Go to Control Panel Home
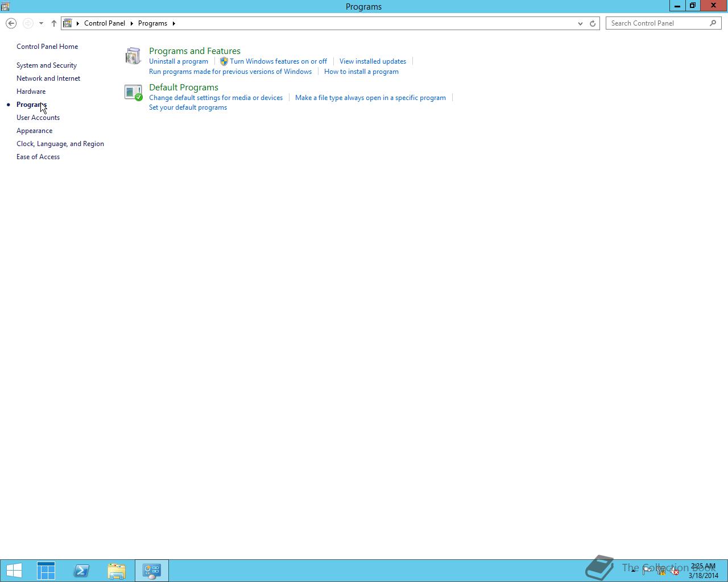This screenshot has width=728, height=582. [47, 47]
